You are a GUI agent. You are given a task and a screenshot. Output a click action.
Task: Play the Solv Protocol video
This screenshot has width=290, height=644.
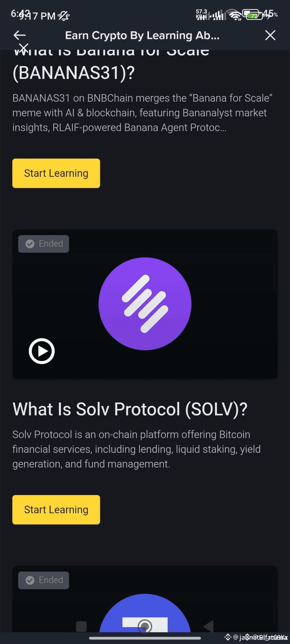click(x=42, y=351)
